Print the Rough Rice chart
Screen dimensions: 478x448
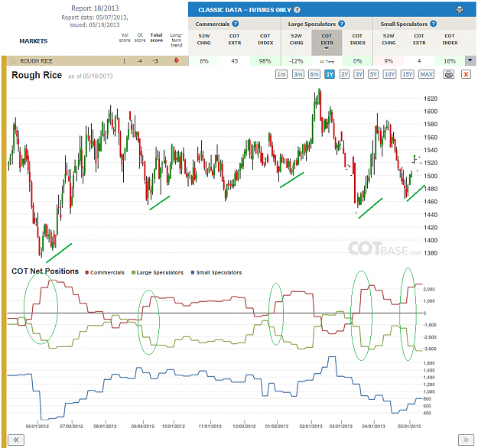pyautogui.click(x=448, y=74)
